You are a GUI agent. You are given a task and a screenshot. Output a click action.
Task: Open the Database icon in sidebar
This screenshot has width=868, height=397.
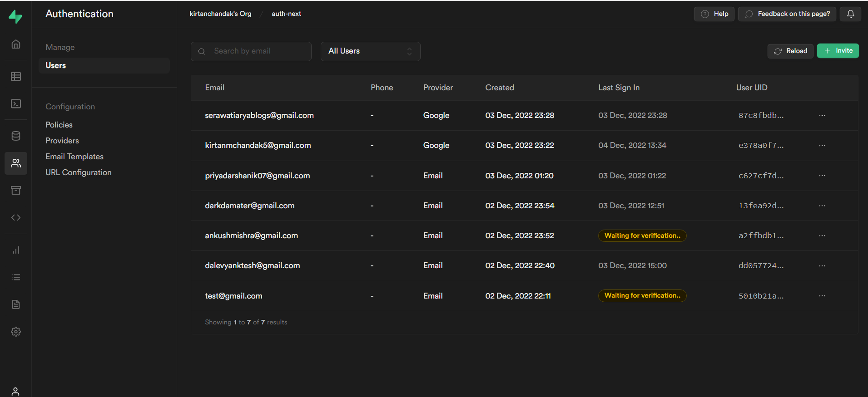coord(16,136)
